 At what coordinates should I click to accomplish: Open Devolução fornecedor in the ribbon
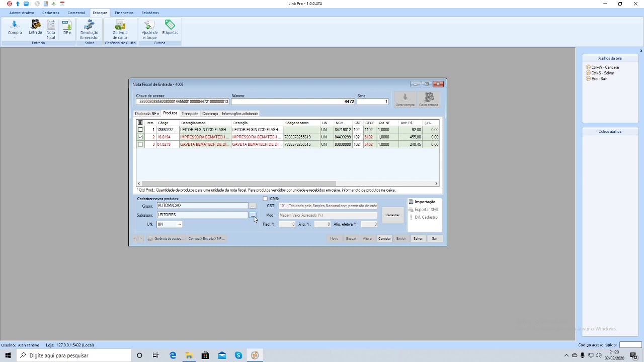tap(90, 29)
